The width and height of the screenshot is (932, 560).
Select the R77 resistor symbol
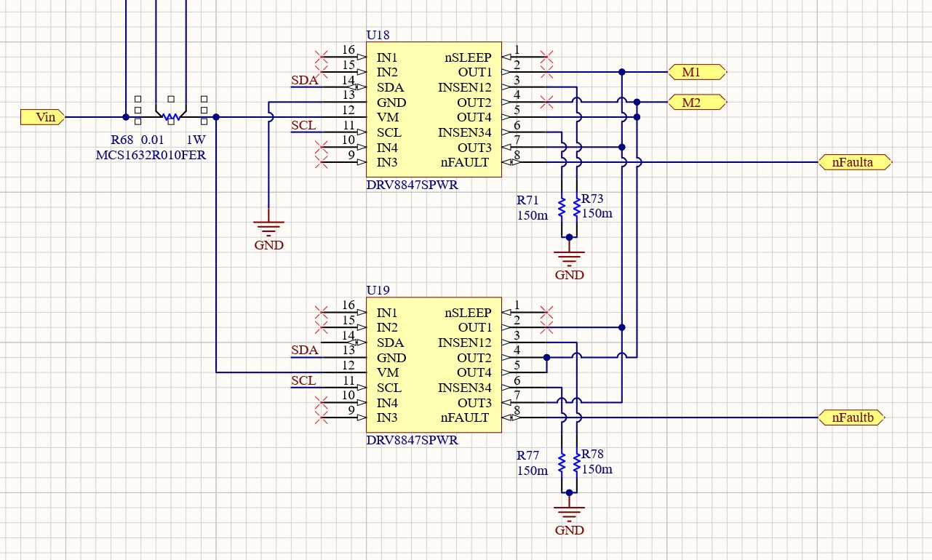[561, 463]
